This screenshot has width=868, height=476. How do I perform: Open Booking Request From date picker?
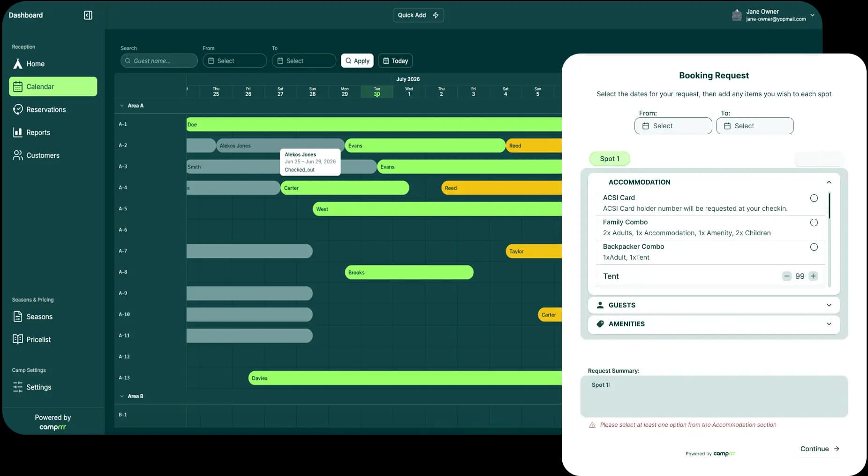[673, 126]
